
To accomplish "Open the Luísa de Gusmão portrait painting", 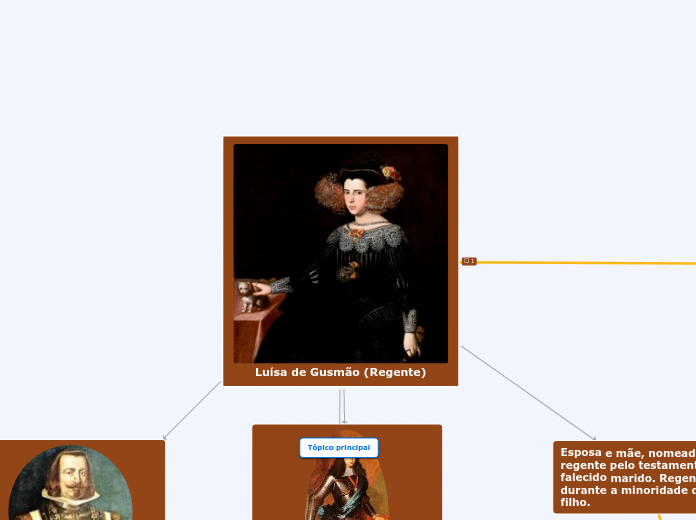I will coord(340,253).
